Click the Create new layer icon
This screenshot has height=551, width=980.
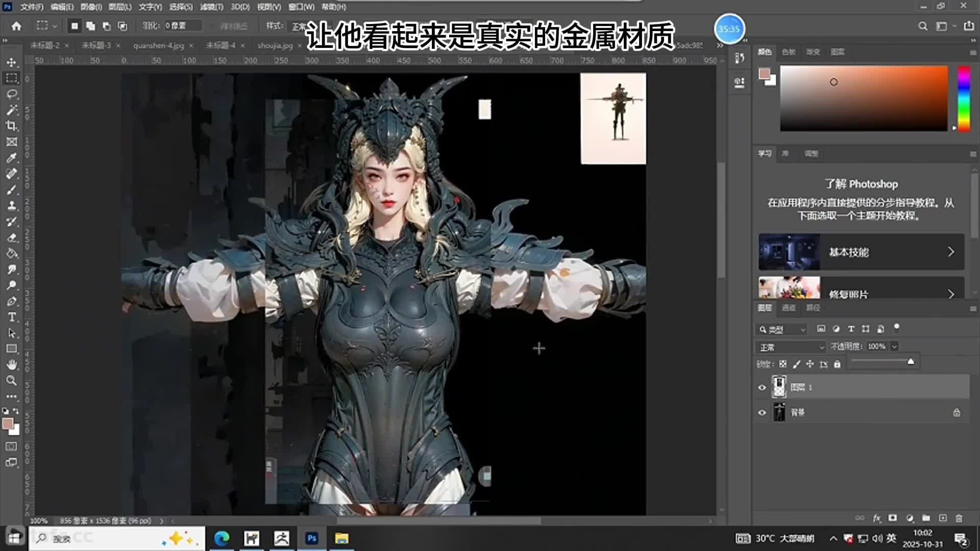click(x=943, y=518)
